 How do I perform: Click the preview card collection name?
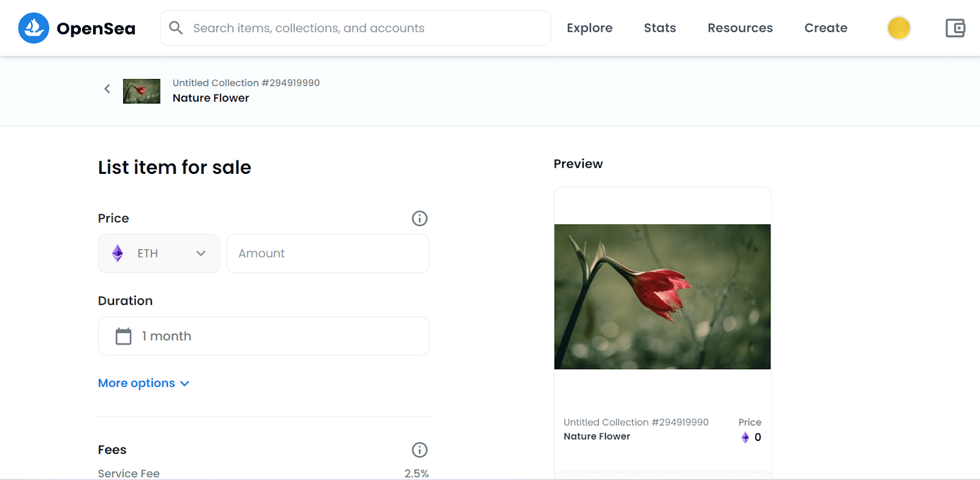coord(636,422)
